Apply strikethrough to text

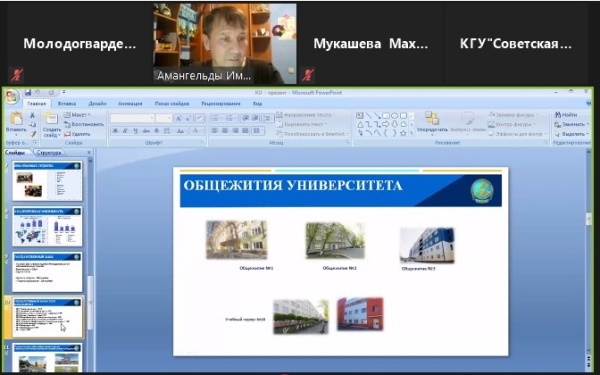click(x=146, y=131)
